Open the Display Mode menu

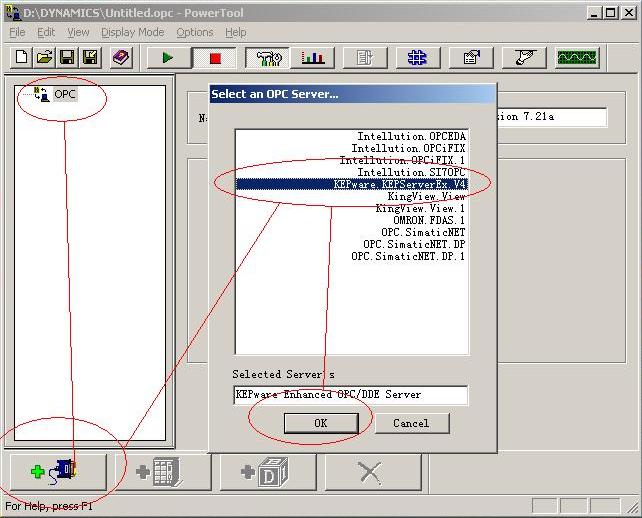point(133,32)
